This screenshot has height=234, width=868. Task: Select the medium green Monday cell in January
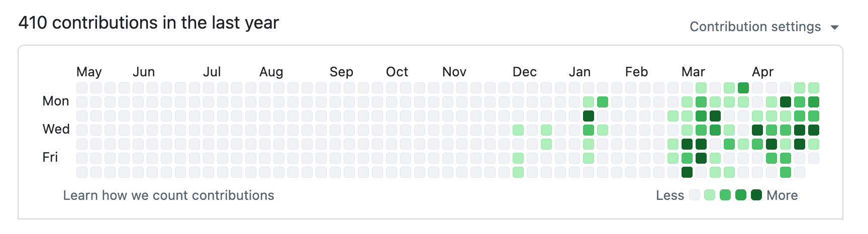coord(603,102)
